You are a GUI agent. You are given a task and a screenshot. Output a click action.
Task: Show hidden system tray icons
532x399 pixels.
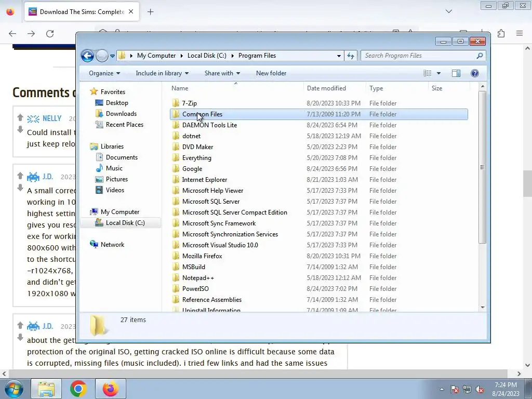(442, 389)
